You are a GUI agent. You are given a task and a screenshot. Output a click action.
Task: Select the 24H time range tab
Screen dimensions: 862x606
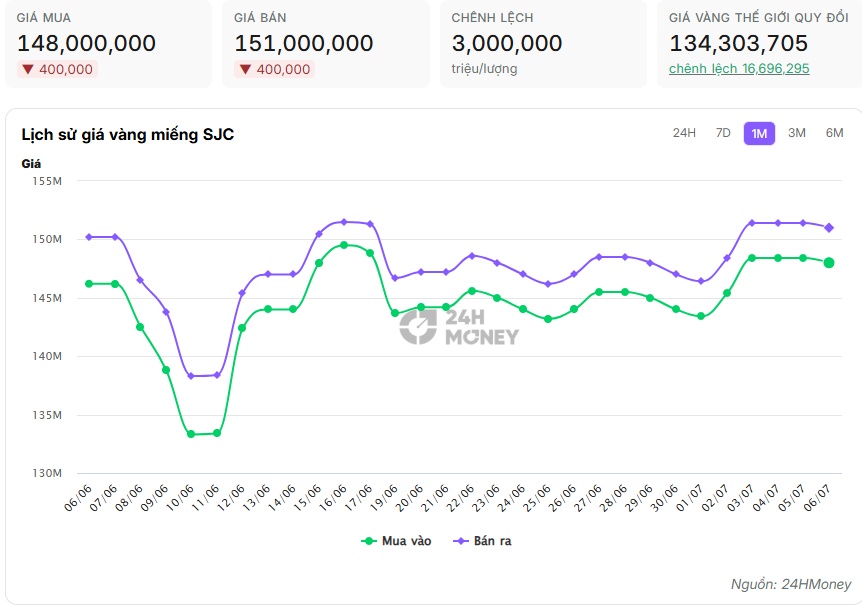coord(684,133)
